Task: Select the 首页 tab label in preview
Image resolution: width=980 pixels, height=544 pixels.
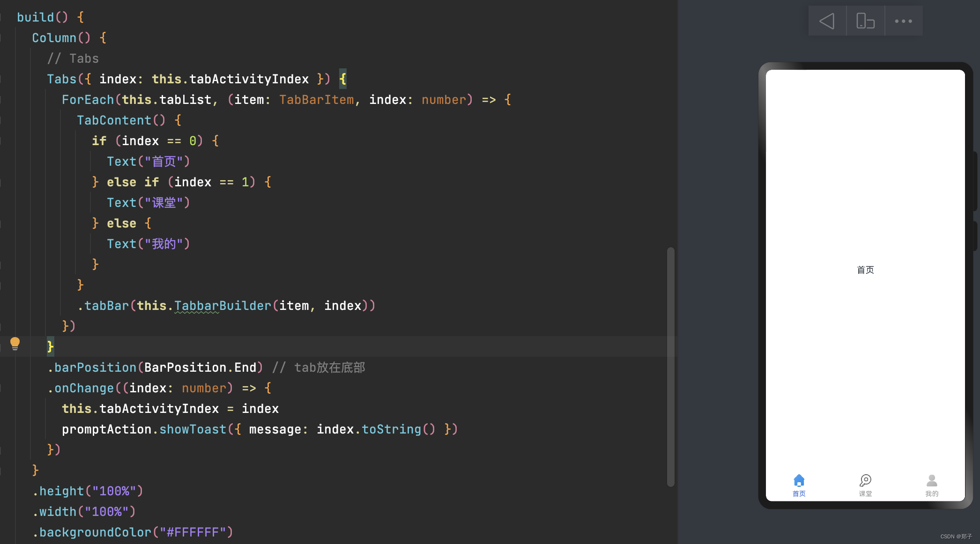Action: tap(799, 494)
